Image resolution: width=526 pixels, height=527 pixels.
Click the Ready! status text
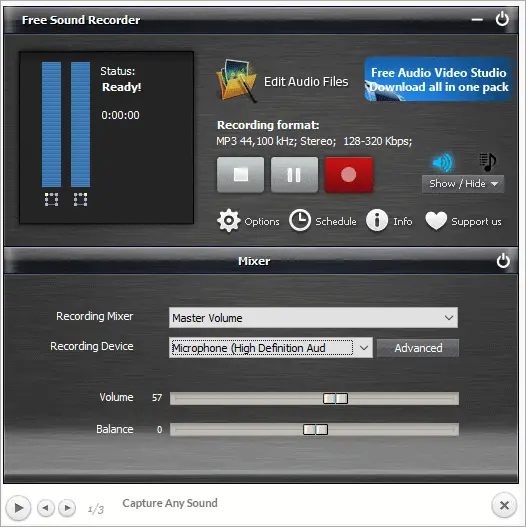(x=122, y=87)
